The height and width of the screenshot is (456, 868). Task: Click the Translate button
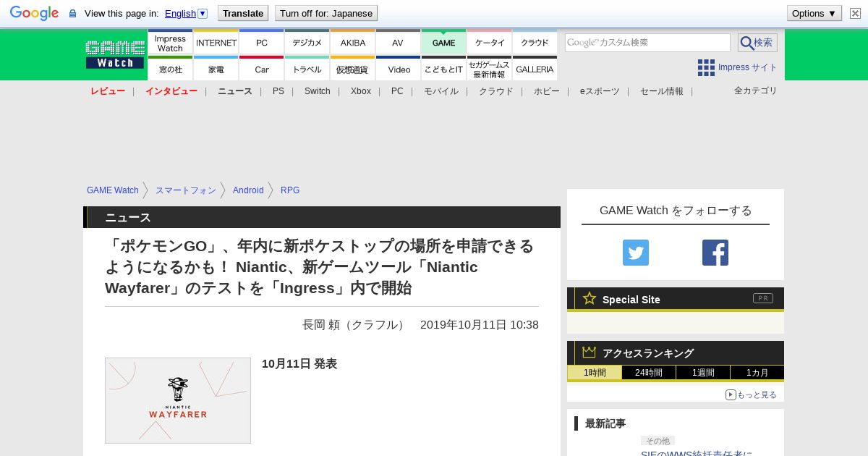[x=243, y=13]
